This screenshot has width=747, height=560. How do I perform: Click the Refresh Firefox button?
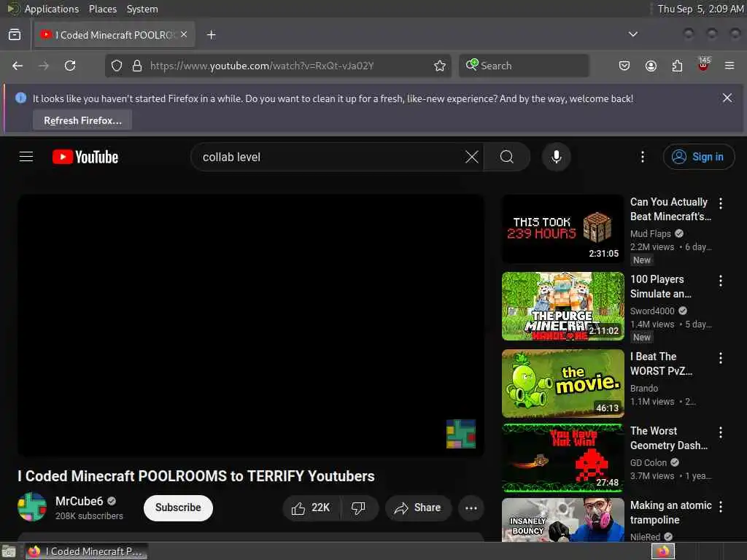[x=82, y=120]
